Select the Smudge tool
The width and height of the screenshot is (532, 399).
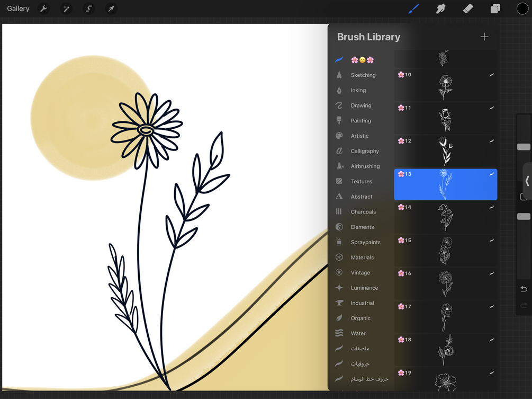[x=440, y=8]
